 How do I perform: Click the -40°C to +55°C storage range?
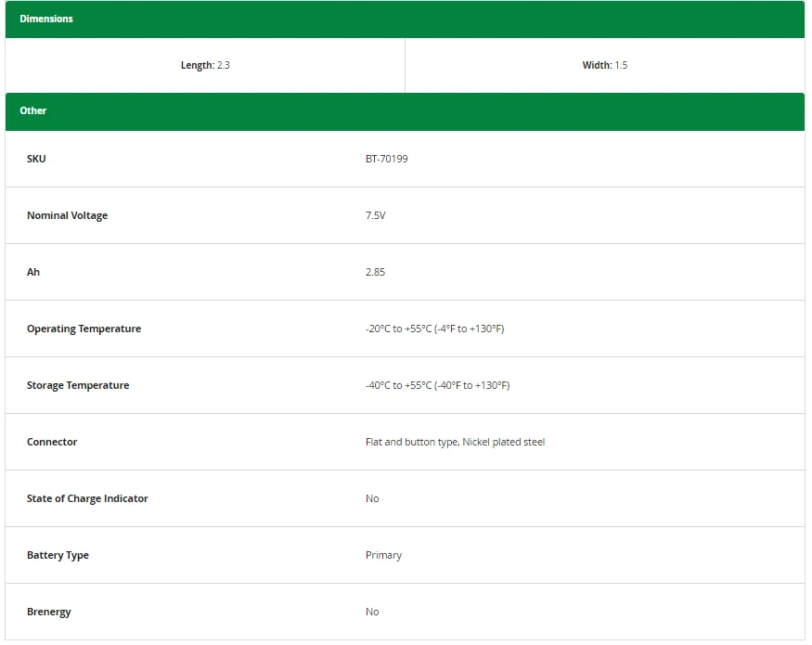[437, 385]
